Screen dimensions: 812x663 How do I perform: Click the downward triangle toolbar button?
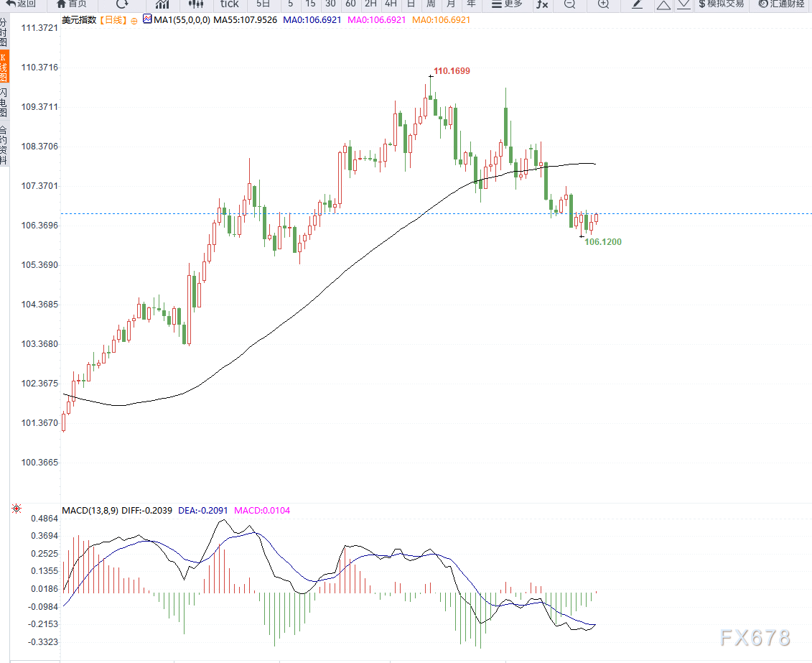pyautogui.click(x=684, y=5)
